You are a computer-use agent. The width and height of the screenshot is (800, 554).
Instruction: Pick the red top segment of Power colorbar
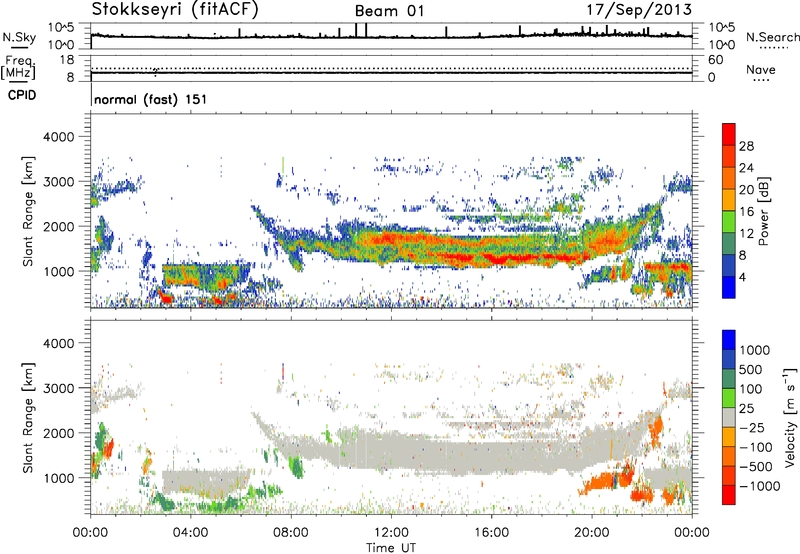(x=729, y=135)
